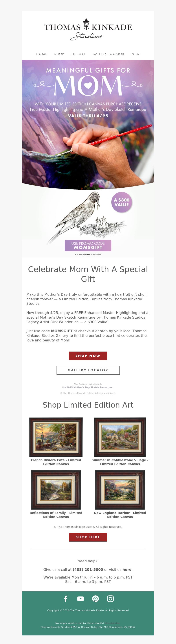Click the outlined GALLERY LOCATOR button

click(88, 370)
